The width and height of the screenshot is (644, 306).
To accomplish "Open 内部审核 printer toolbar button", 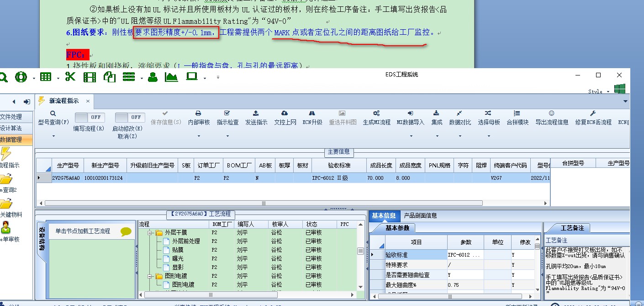I will coord(199,118).
